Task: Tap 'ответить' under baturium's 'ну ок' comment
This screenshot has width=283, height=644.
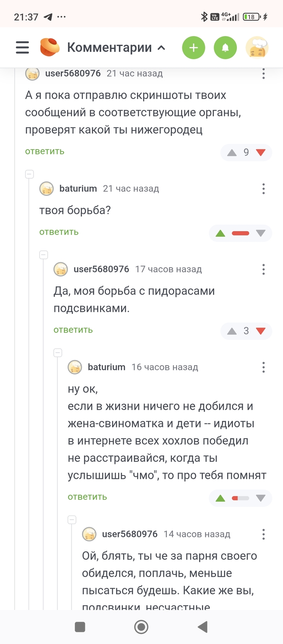Action: (x=87, y=497)
